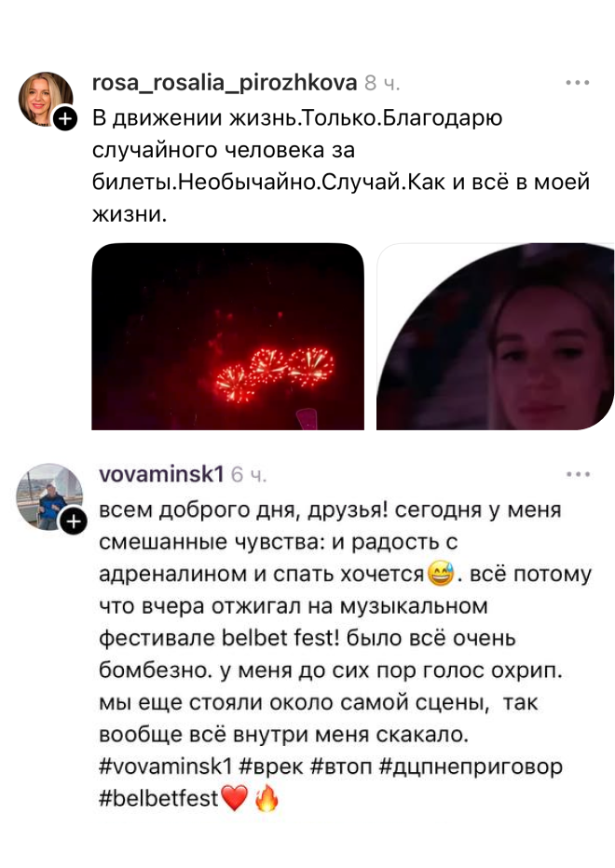The width and height of the screenshot is (615, 868).
Task: Open hashtag #врек
Action: point(271,766)
